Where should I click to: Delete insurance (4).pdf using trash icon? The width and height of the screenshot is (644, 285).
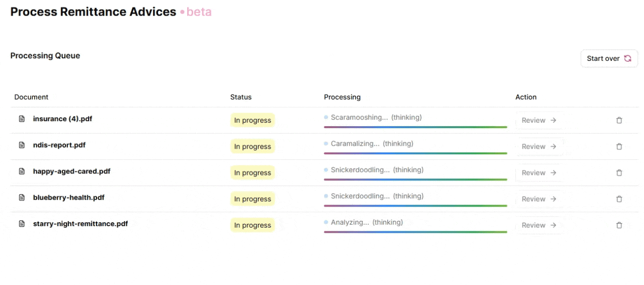(x=619, y=120)
